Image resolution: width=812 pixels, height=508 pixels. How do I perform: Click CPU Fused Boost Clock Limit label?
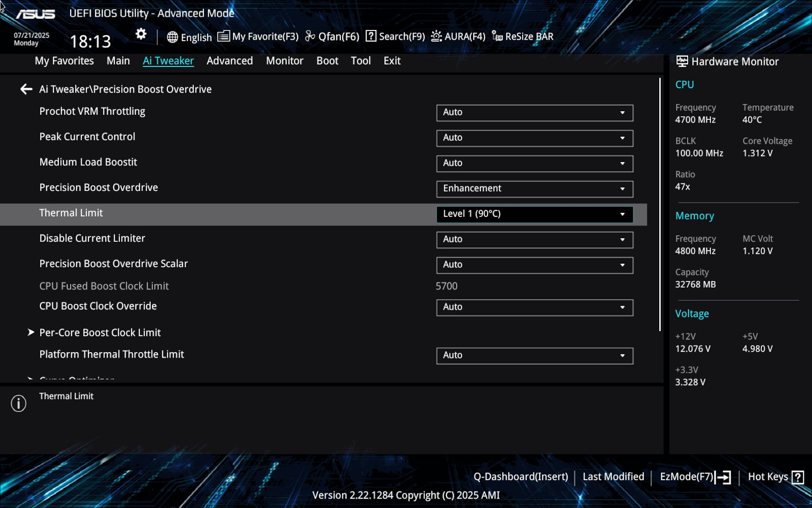coord(104,286)
